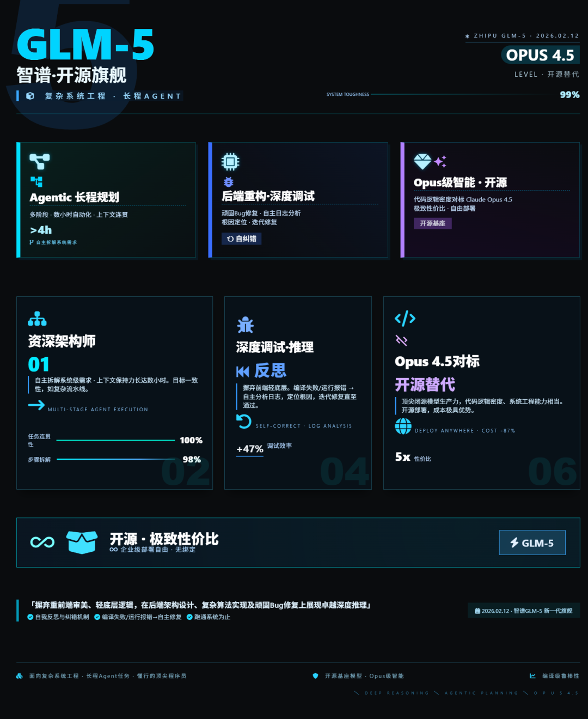Click the globe icon beside DEPLOY ANYWHERE
The image size is (588, 719).
403,426
